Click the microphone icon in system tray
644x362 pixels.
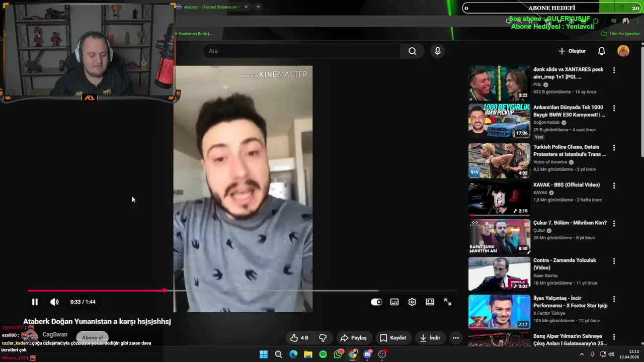[592, 354]
